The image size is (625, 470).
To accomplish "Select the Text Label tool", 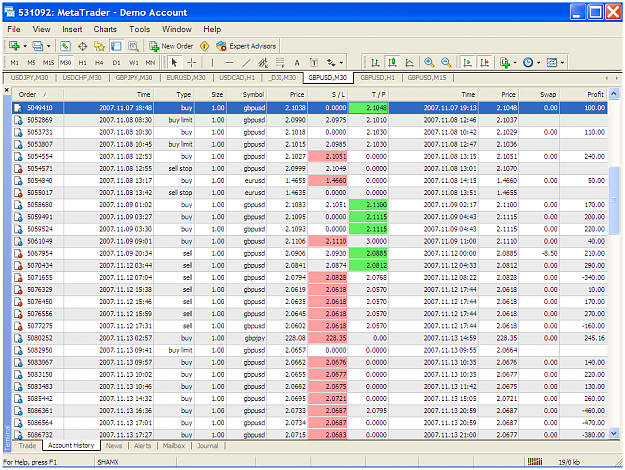I will click(314, 63).
